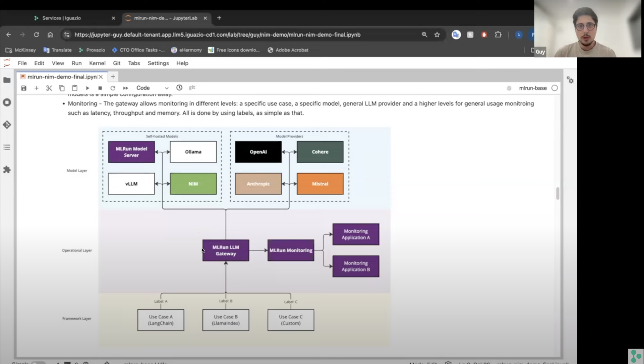Open the Git panel from the sidebar

pyautogui.click(x=7, y=124)
